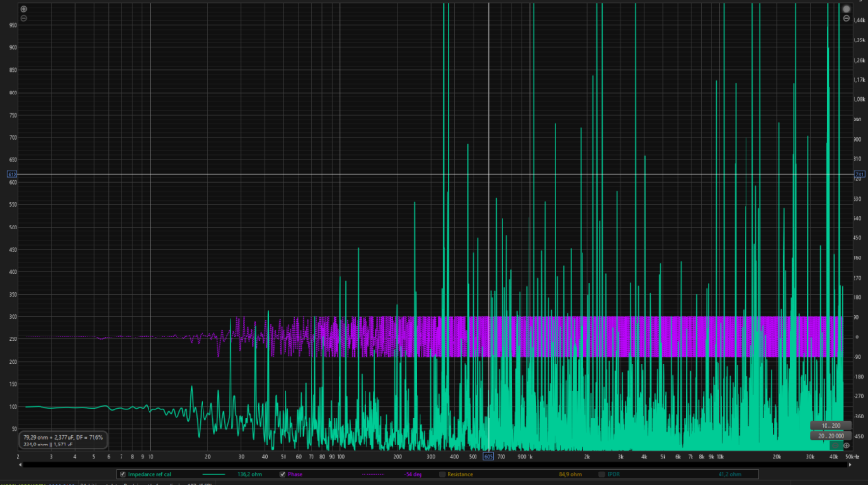
Task: Click the green Impedance line sample in legend
Action: coord(213,474)
